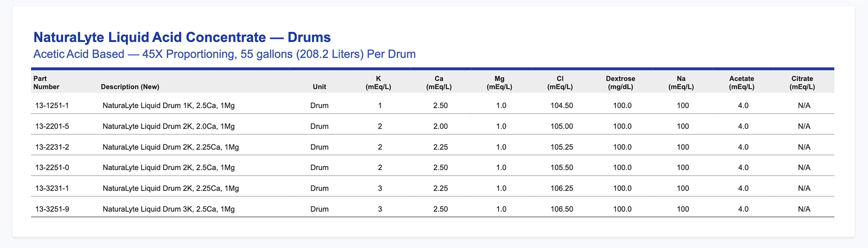Click part number 13-3231-1

point(52,188)
